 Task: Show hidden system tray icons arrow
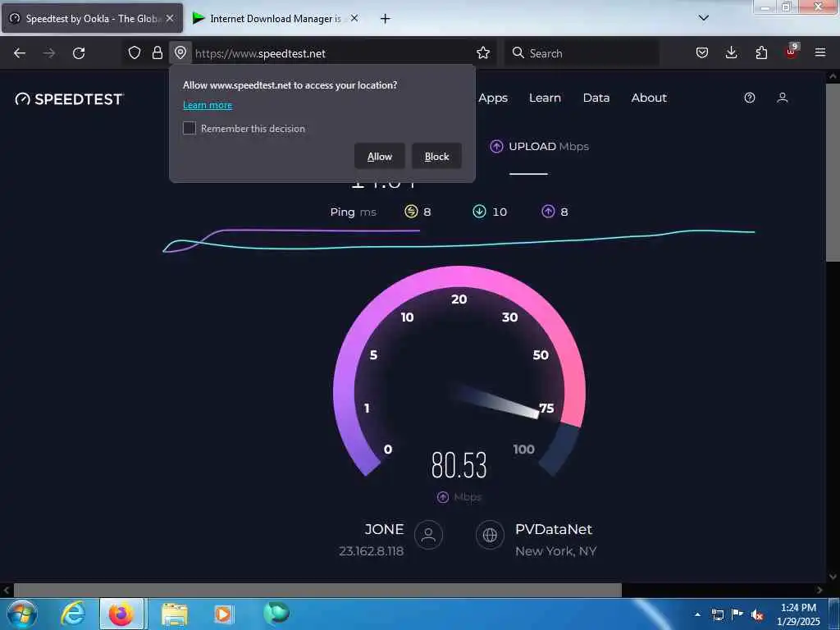pos(697,614)
